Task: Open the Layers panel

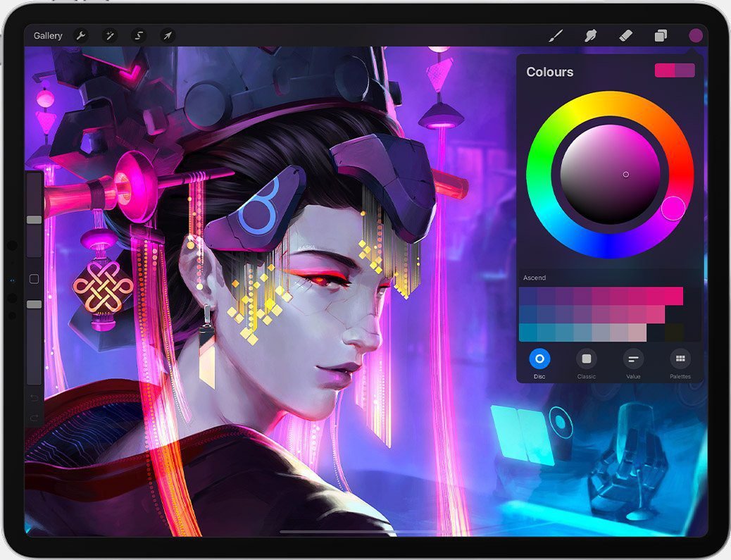Action: point(661,36)
